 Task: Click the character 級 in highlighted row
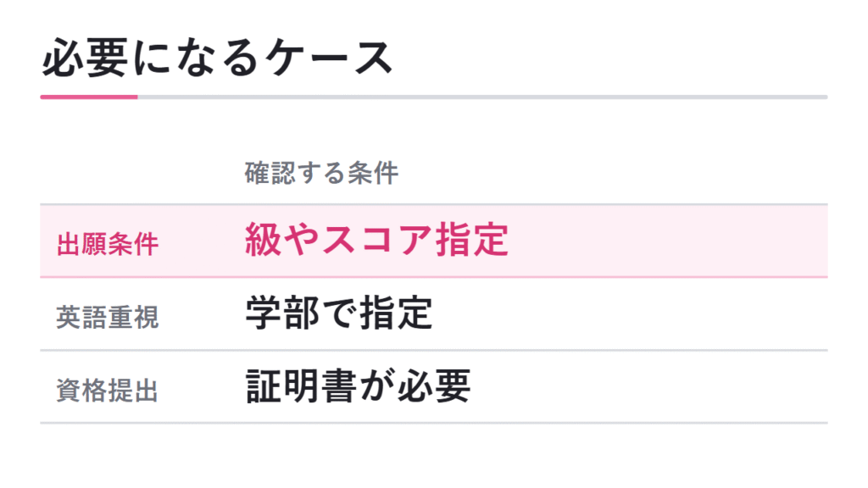click(x=264, y=240)
